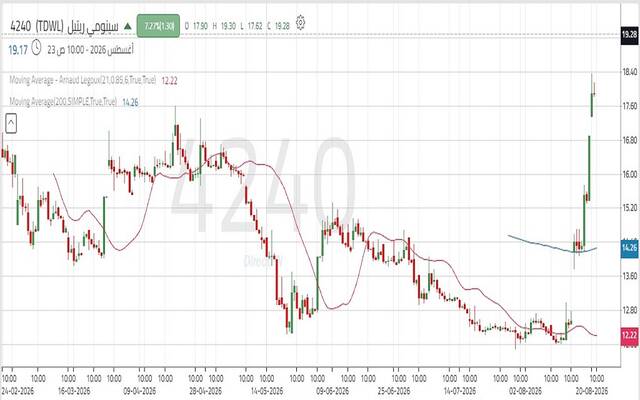Image resolution: width=640 pixels, height=400 pixels.
Task: Click the clock icon beside 19.17
Action: tap(36, 48)
